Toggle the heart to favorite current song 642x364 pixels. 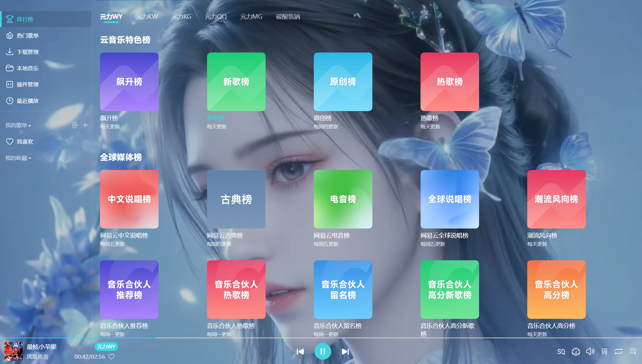(111, 357)
